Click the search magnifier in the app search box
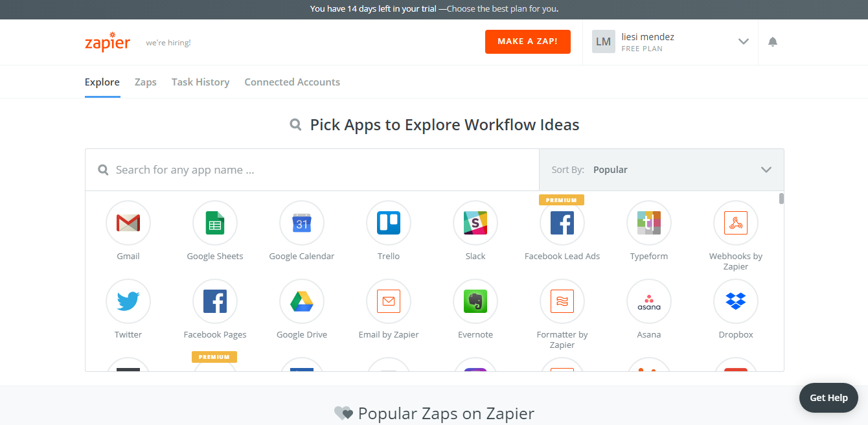The height and width of the screenshot is (425, 868). 103,170
